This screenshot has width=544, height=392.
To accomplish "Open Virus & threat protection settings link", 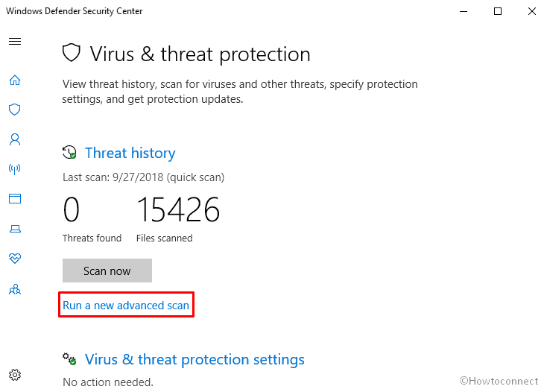I will (x=194, y=359).
